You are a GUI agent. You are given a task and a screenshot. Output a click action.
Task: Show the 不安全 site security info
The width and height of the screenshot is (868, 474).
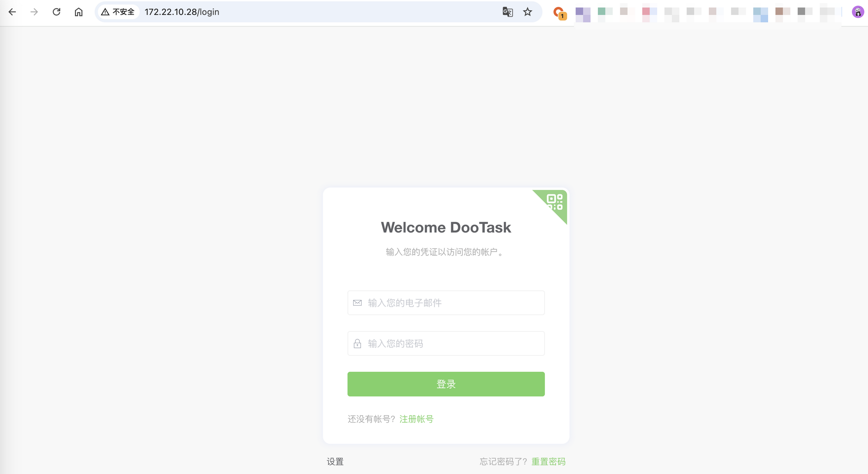(x=118, y=12)
